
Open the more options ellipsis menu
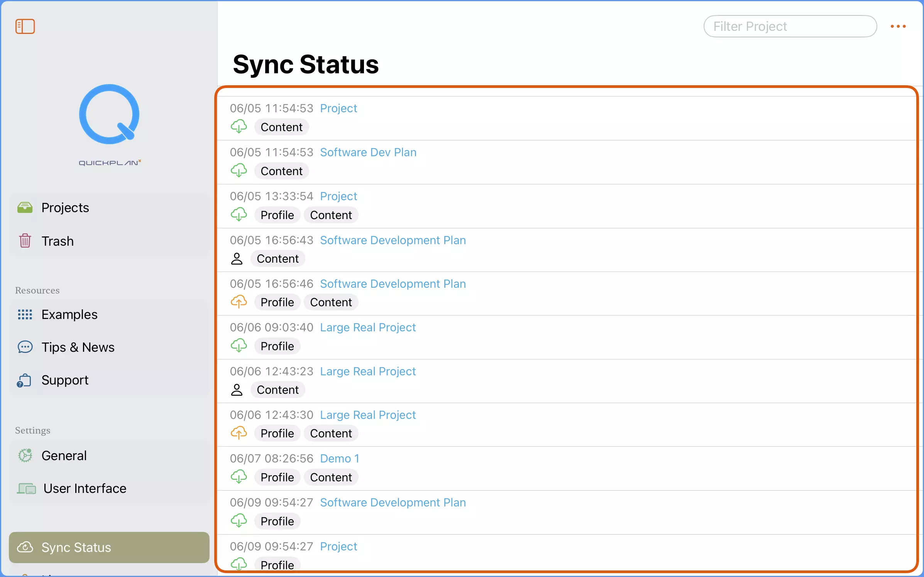tap(899, 26)
